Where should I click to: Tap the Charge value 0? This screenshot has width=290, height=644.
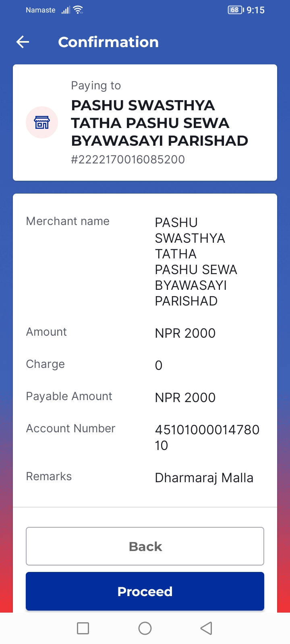tap(159, 365)
